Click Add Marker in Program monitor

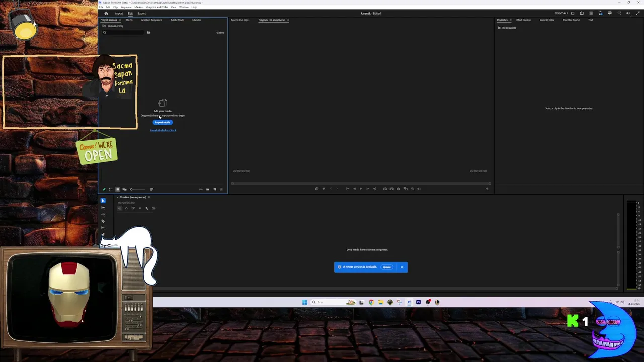324,189
